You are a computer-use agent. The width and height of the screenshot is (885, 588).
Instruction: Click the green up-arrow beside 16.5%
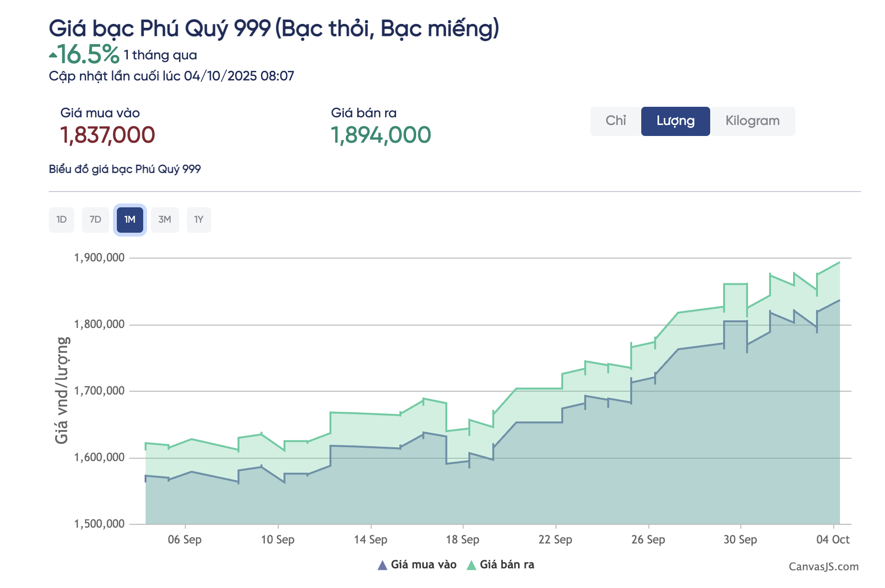pos(53,56)
